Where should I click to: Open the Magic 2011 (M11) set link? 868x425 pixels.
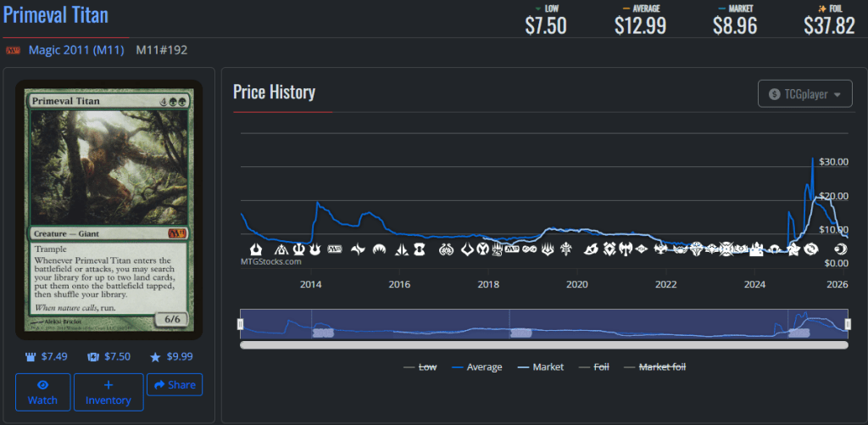click(76, 50)
